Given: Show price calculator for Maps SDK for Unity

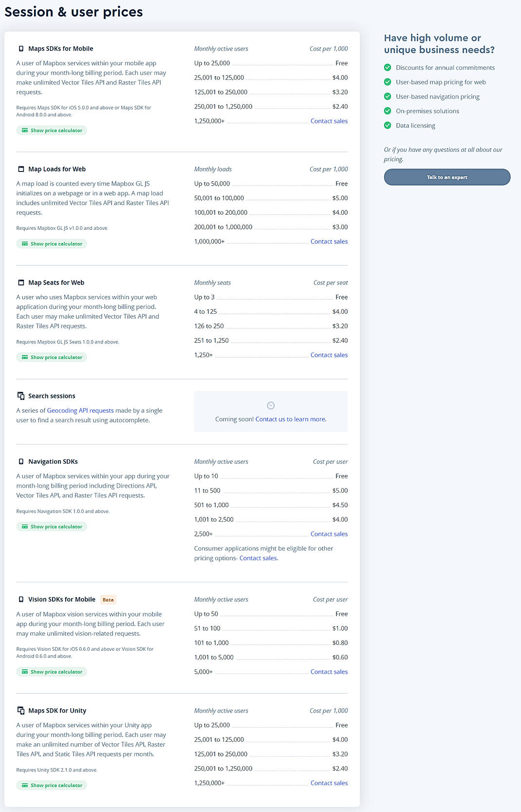Looking at the screenshot, I should [x=51, y=785].
